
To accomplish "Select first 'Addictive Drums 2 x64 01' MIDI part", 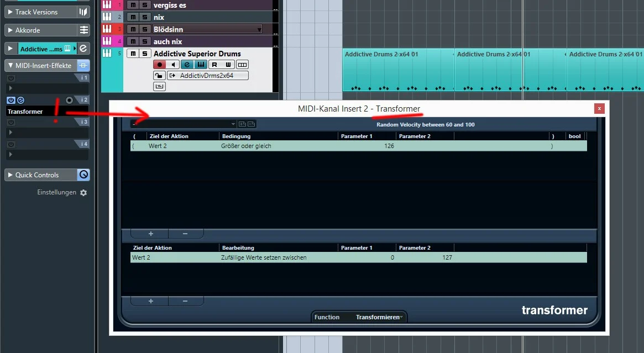I will point(399,70).
